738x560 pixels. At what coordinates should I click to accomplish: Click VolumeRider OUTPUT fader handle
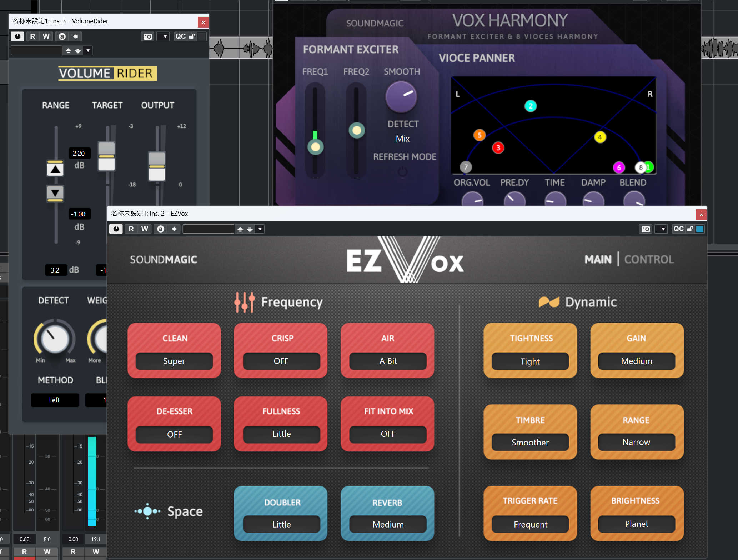[157, 166]
